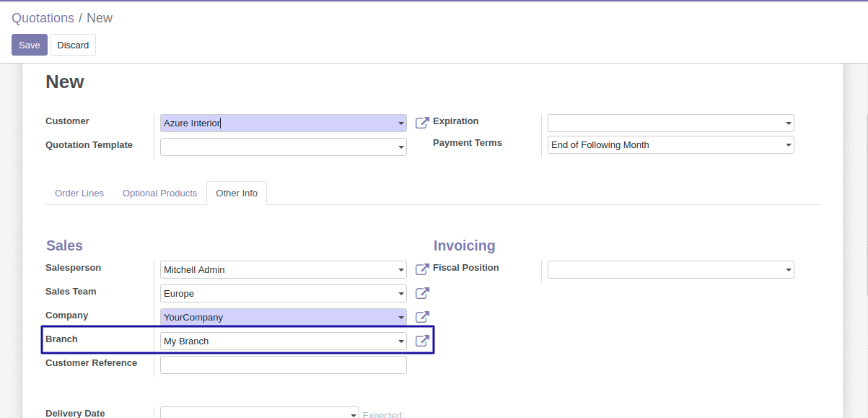This screenshot has height=418, width=868.
Task: Switch to the Optional Products tab
Action: pyautogui.click(x=159, y=193)
